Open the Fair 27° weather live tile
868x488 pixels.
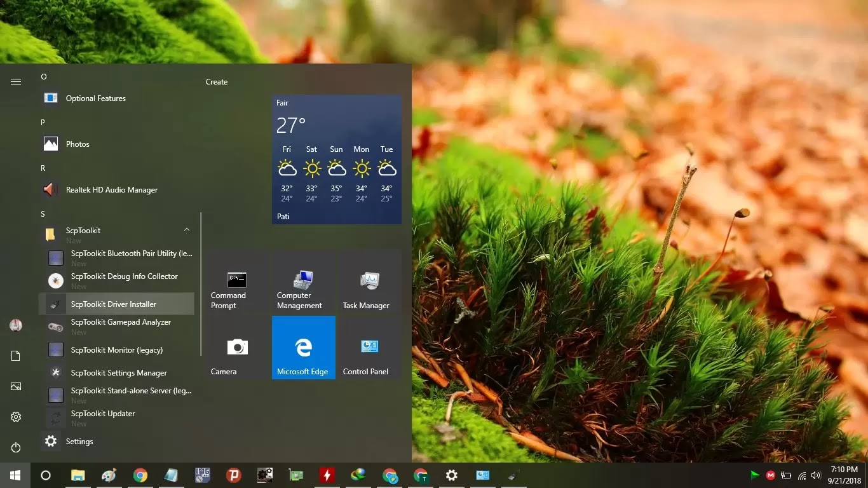336,159
